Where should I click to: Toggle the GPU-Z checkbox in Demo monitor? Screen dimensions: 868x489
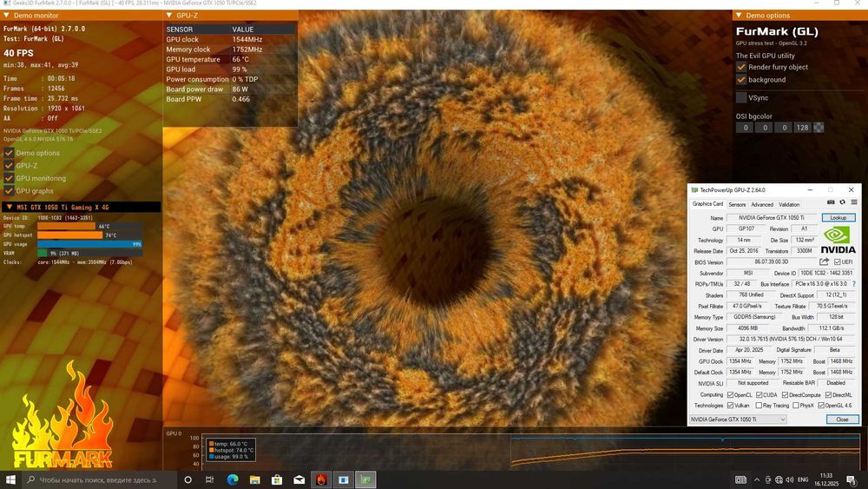[9, 166]
